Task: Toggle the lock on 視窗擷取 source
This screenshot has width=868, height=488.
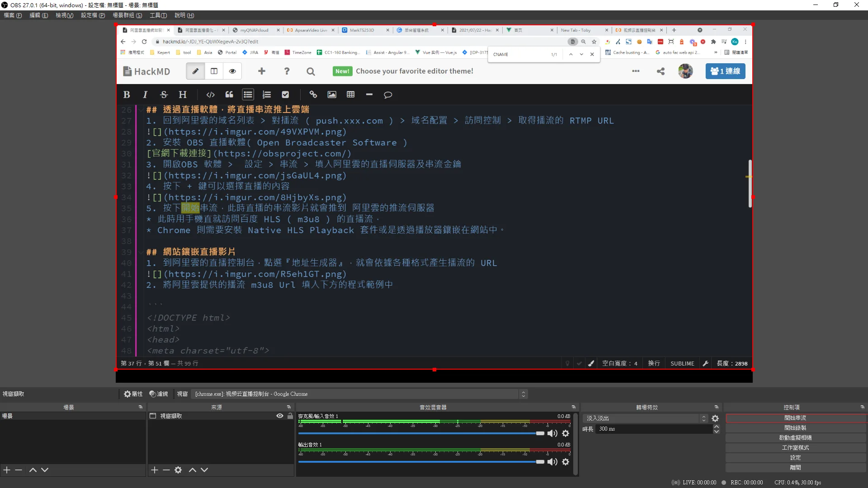Action: pyautogui.click(x=290, y=416)
